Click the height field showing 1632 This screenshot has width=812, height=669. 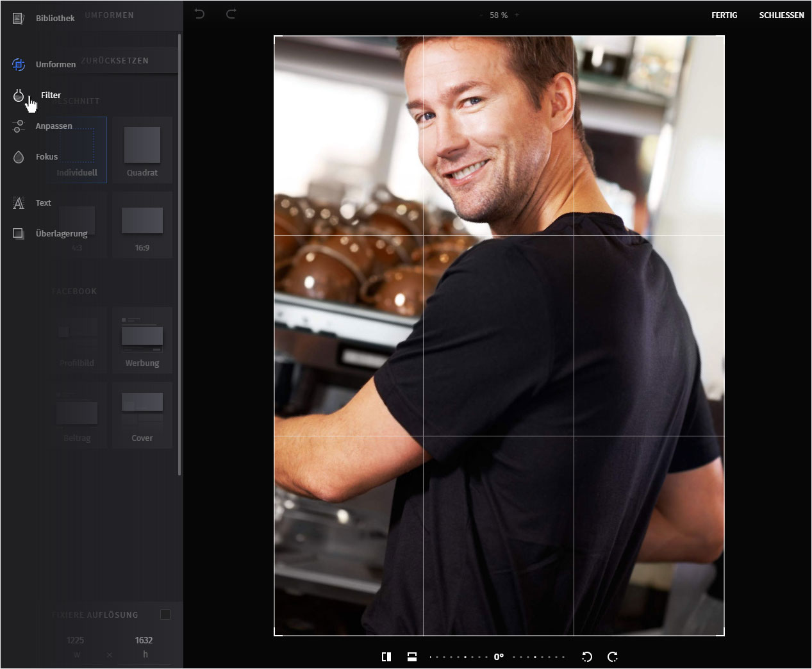144,647
